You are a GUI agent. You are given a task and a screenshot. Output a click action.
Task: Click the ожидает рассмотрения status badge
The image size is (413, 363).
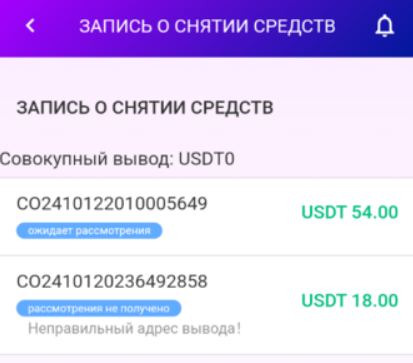(x=89, y=231)
